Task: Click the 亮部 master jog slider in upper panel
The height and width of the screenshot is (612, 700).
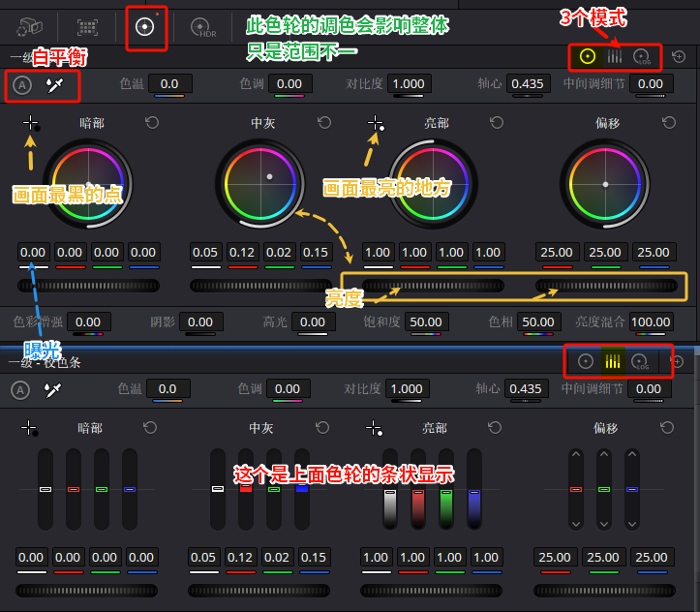Action: coord(433,286)
